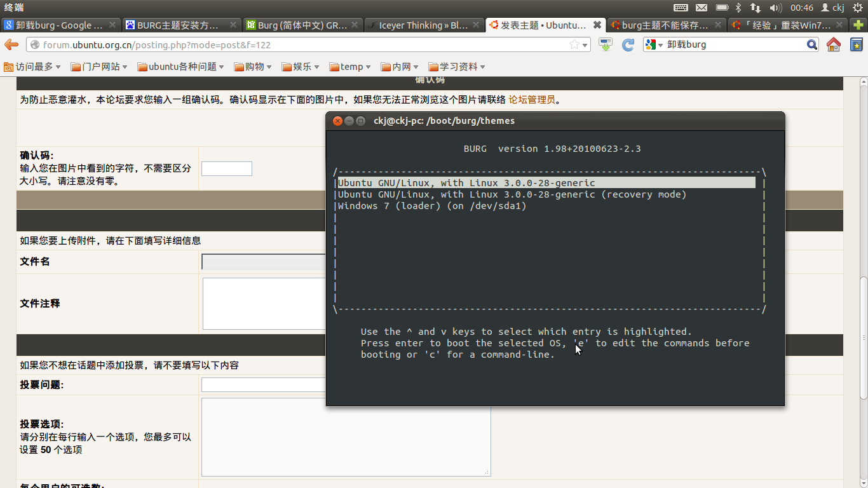Expand the 学习资料 bookmarks folder
868x488 pixels.
point(457,67)
